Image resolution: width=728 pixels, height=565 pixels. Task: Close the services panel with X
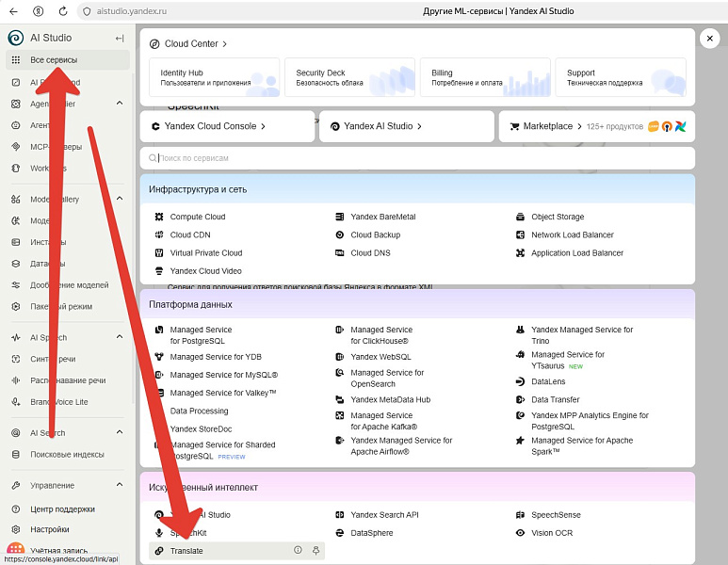click(709, 39)
